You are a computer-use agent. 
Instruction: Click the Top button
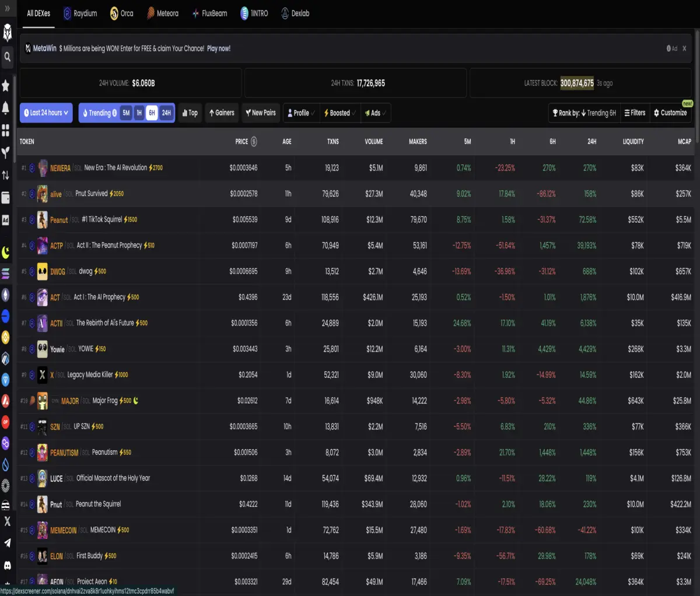(190, 113)
